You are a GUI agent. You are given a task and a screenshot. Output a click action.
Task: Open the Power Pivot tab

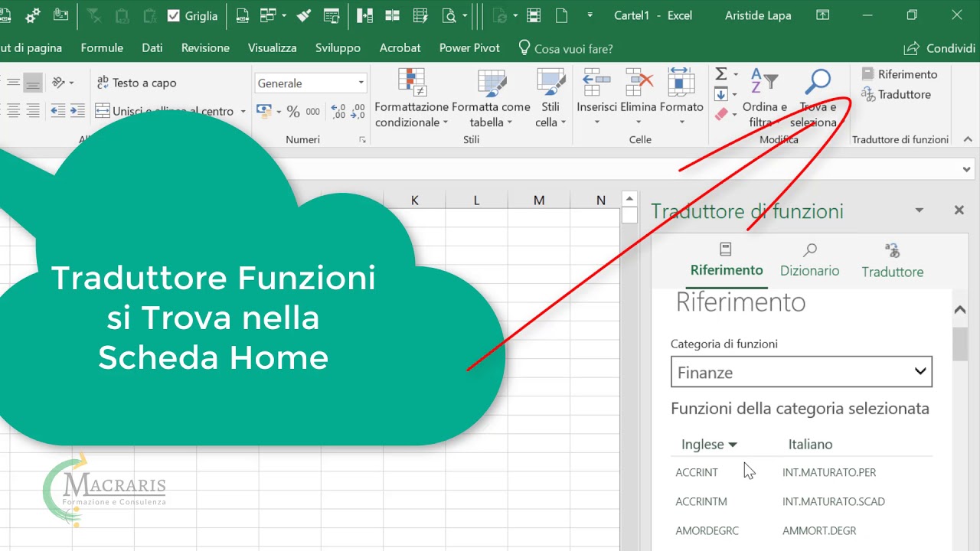(x=469, y=47)
